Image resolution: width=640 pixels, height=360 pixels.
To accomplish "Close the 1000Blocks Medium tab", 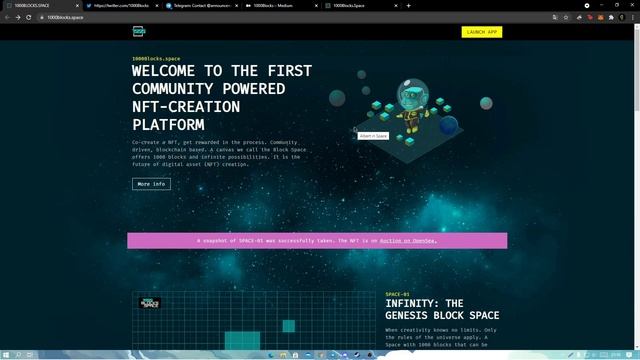I will tap(316, 6).
